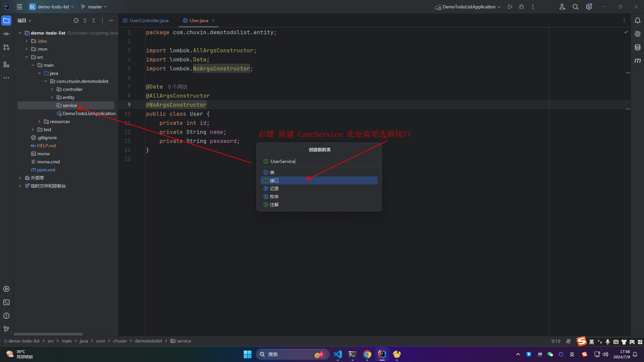Open the Notifications panel bell
The height and width of the screenshot is (362, 644).
click(637, 20)
